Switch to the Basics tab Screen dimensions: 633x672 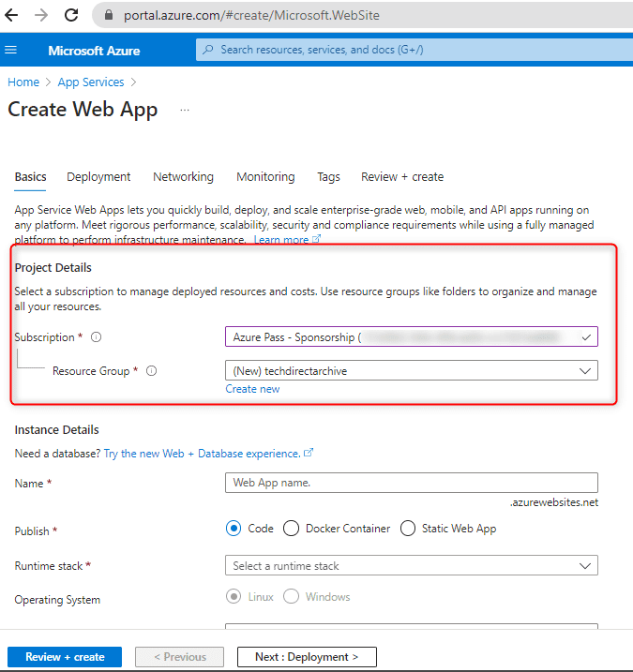click(30, 177)
